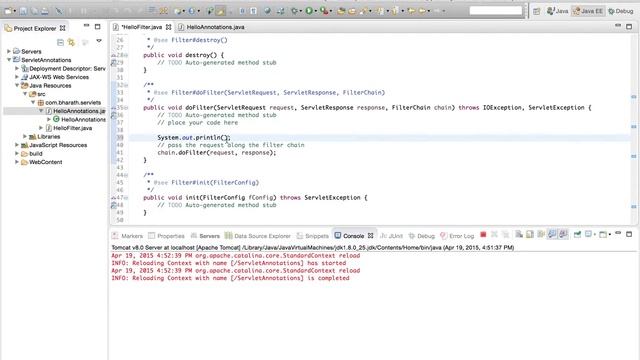Select com.bharath.servlets package
640x360 pixels.
pyautogui.click(x=73, y=102)
